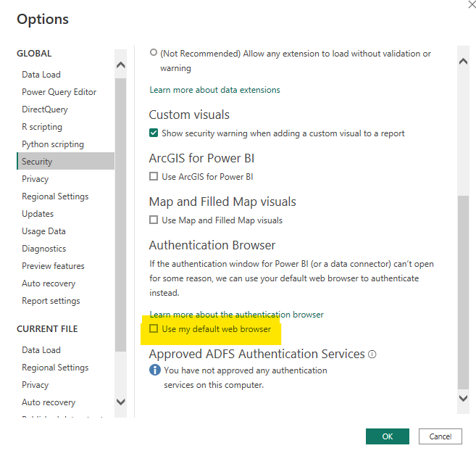
Task: Click the ADFS Authentication Services info icon
Action: tap(372, 355)
